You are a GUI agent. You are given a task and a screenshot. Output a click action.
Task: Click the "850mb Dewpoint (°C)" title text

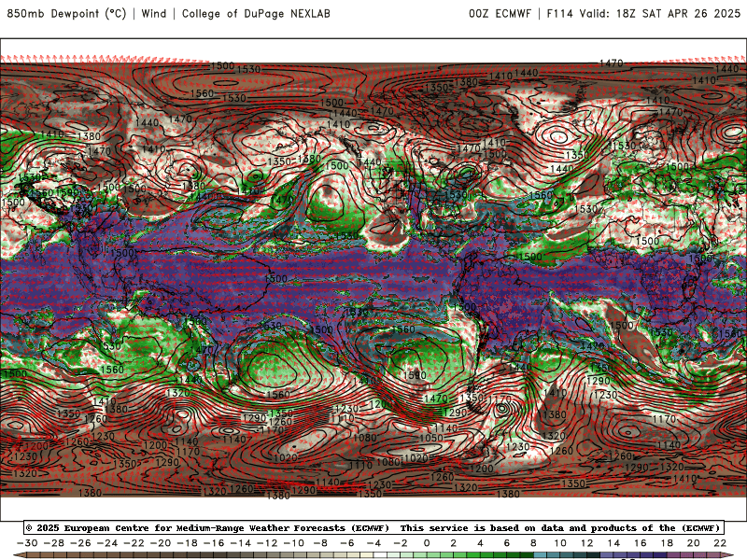pos(66,13)
